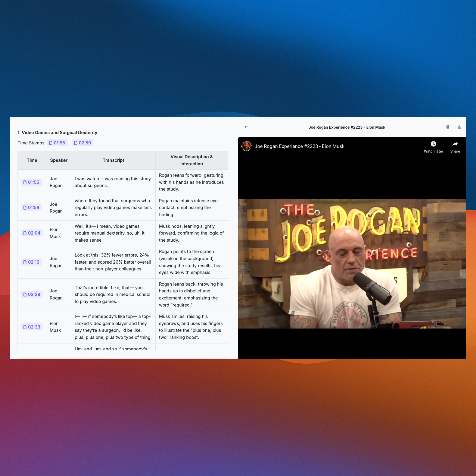Click the back arrow icon

tap(246, 127)
